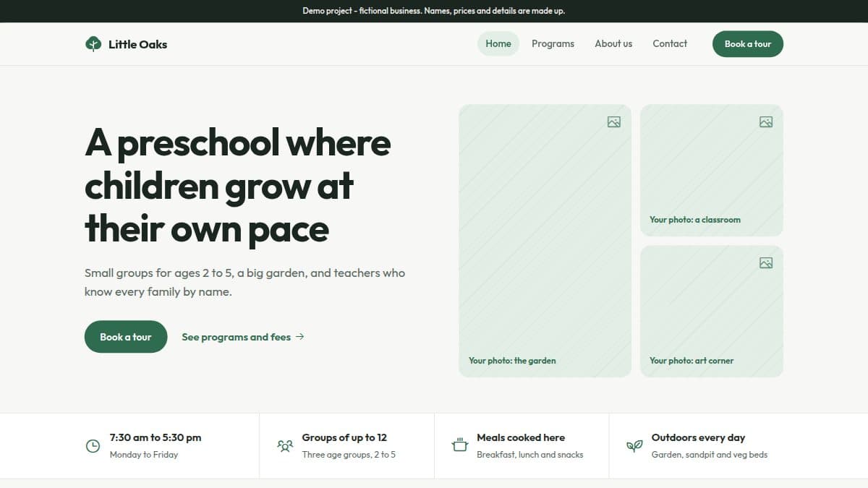Follow the See programs and fees link
The image size is (868, 488).
click(243, 337)
